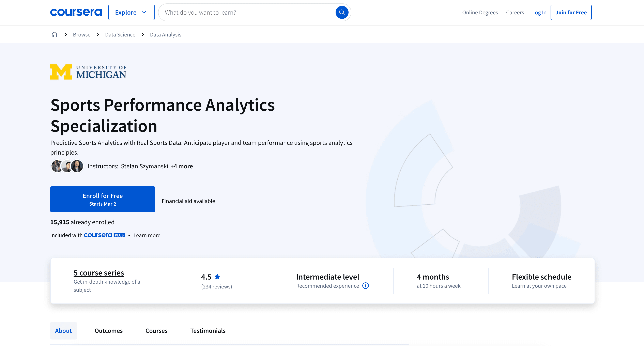Open Browse breadcrumb
The image size is (644, 346).
81,34
